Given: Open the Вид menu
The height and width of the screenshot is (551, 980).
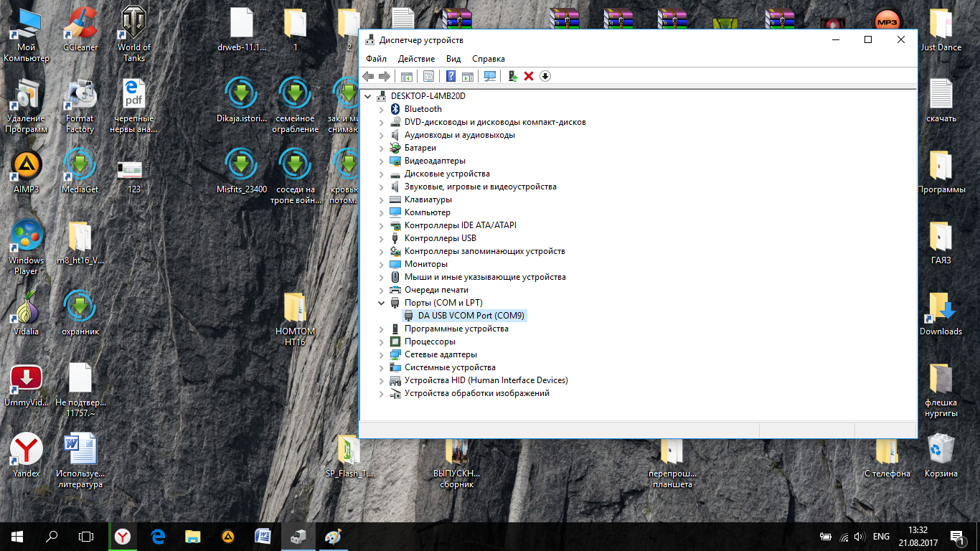Looking at the screenshot, I should point(453,59).
